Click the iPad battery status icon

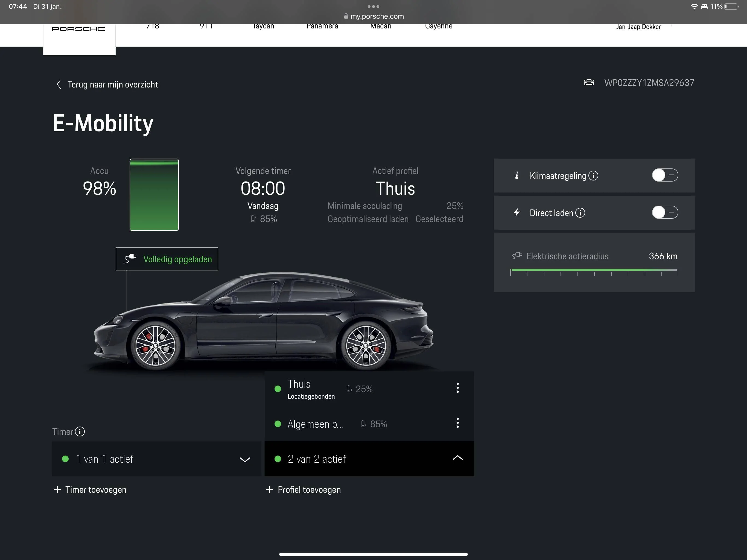click(731, 6)
